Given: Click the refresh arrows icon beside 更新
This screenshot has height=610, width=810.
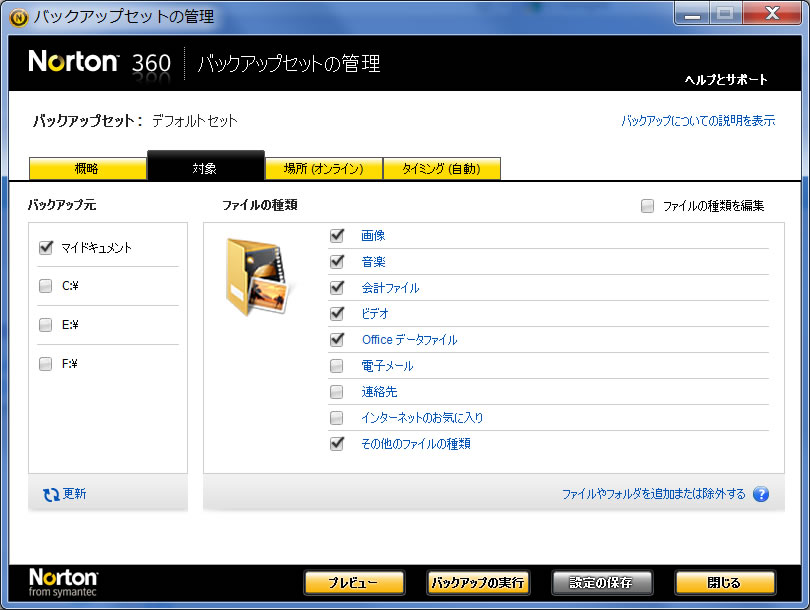Looking at the screenshot, I should [51, 494].
